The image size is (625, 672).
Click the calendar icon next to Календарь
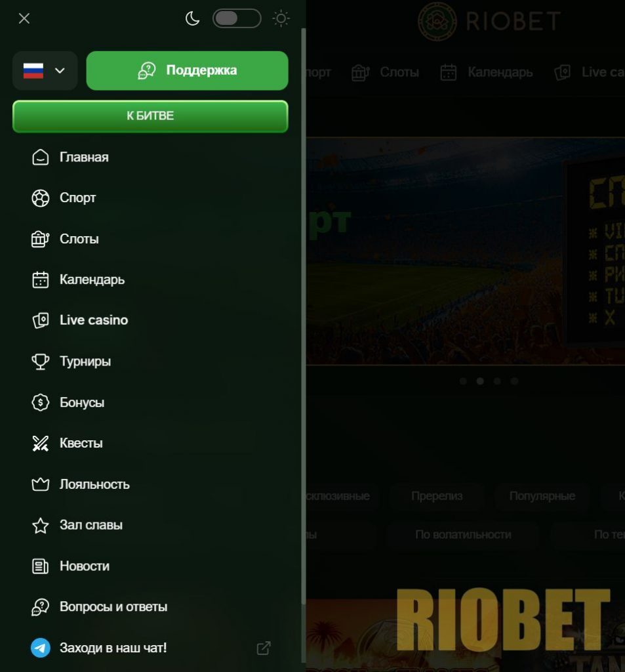[40, 280]
